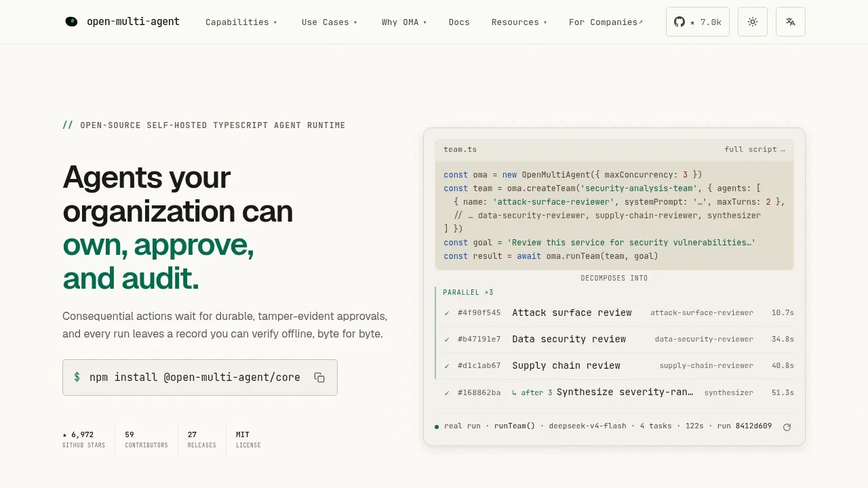Click task hash #4f90f545
This screenshot has height=488, width=868.
479,312
